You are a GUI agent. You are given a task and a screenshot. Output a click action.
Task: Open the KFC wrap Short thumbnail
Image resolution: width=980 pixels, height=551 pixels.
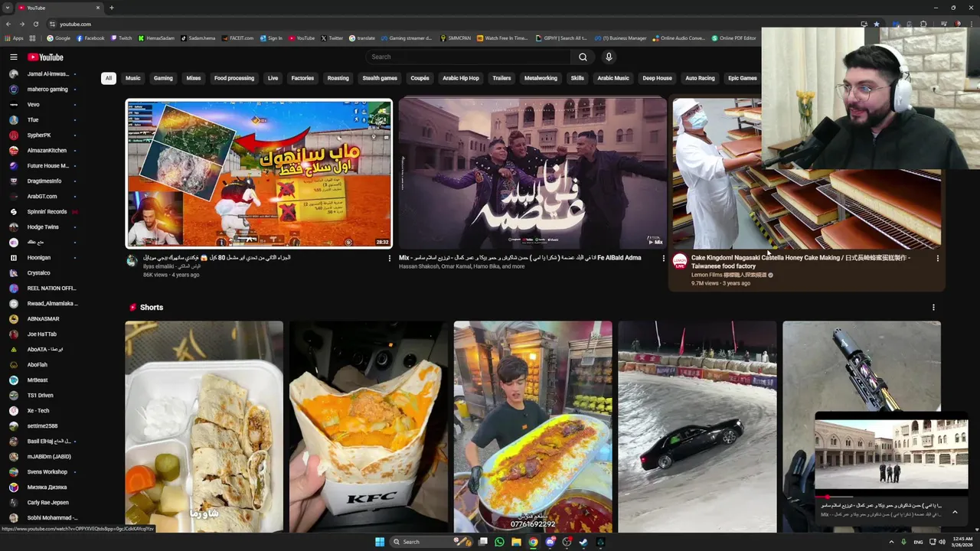(368, 426)
